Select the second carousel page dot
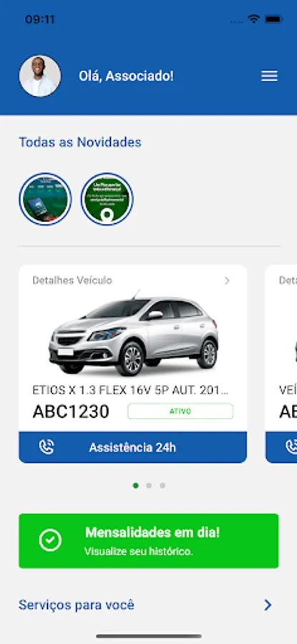 tap(149, 485)
